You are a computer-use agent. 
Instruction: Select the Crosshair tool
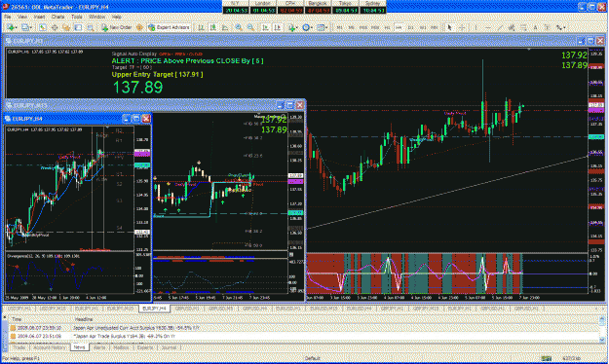pyautogui.click(x=462, y=27)
